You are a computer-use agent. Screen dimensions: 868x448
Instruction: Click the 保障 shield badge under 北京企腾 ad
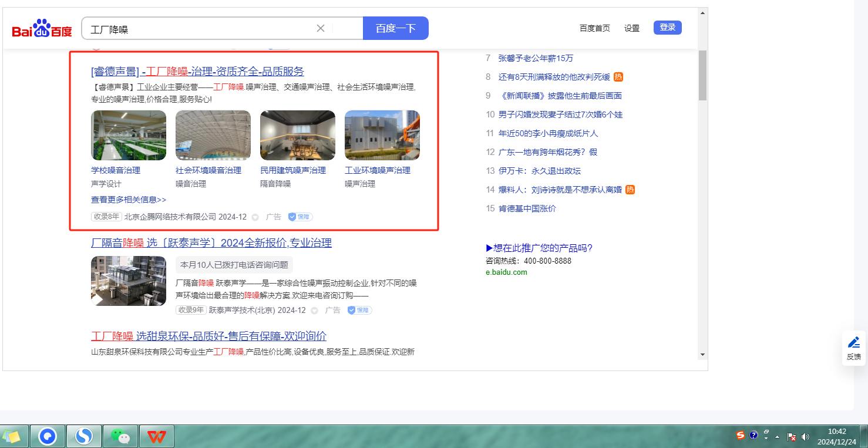(x=300, y=217)
